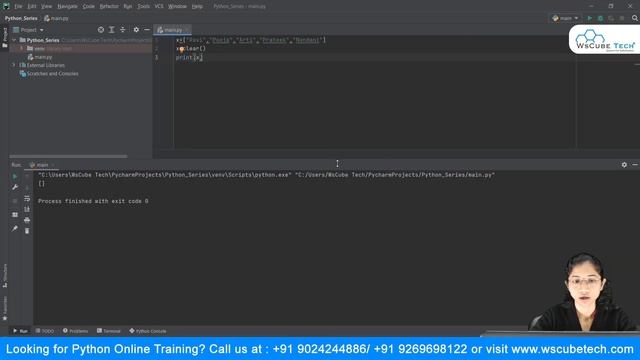Restore layout icon in Run panel
Viewport: 640px width, 360px height.
15,215
